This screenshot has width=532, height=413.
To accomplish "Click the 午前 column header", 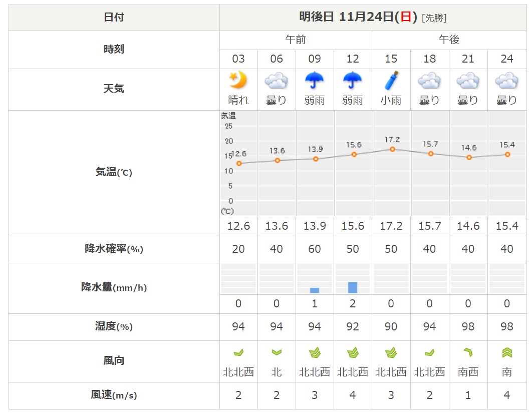I will point(296,40).
